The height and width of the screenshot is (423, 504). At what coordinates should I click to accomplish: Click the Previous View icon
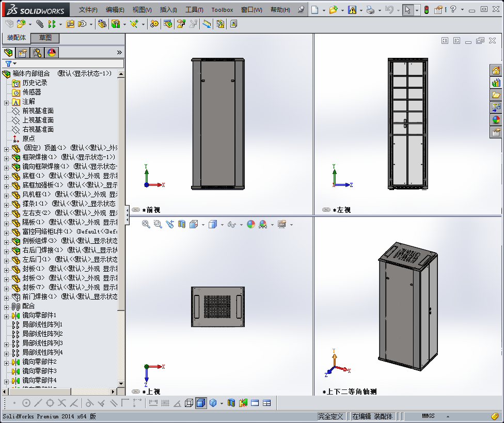(x=170, y=224)
